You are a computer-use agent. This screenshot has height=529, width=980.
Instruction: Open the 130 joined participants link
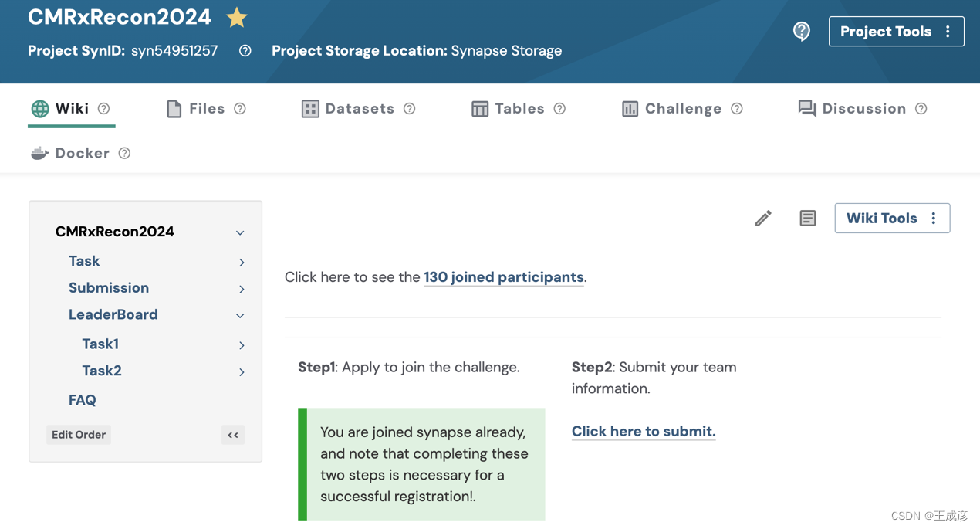504,277
